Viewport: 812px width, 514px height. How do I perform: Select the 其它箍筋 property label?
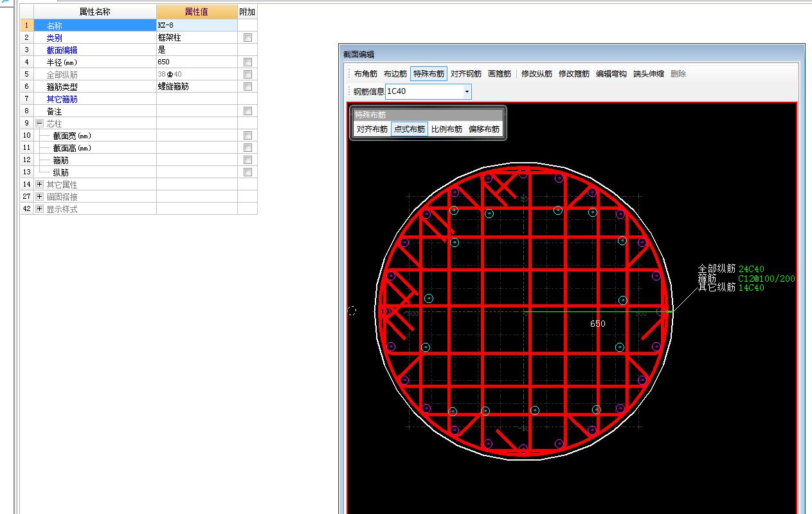pos(62,99)
